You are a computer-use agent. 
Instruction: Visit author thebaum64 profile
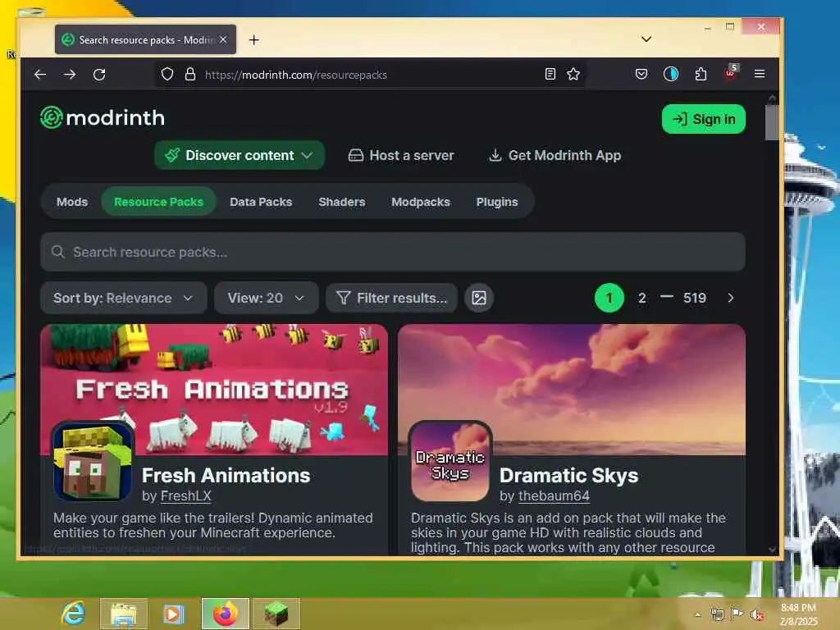(554, 496)
